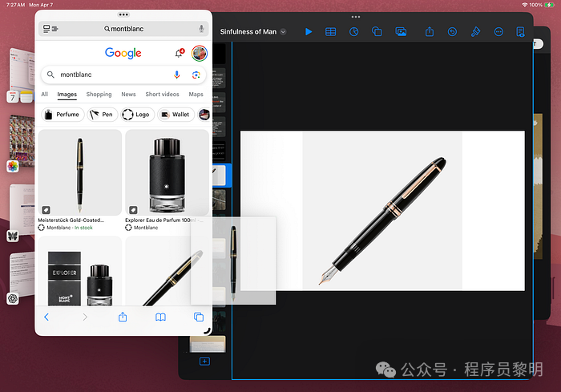Image resolution: width=561 pixels, height=392 pixels.
Task: Switch to the Shopping tab
Action: point(99,94)
